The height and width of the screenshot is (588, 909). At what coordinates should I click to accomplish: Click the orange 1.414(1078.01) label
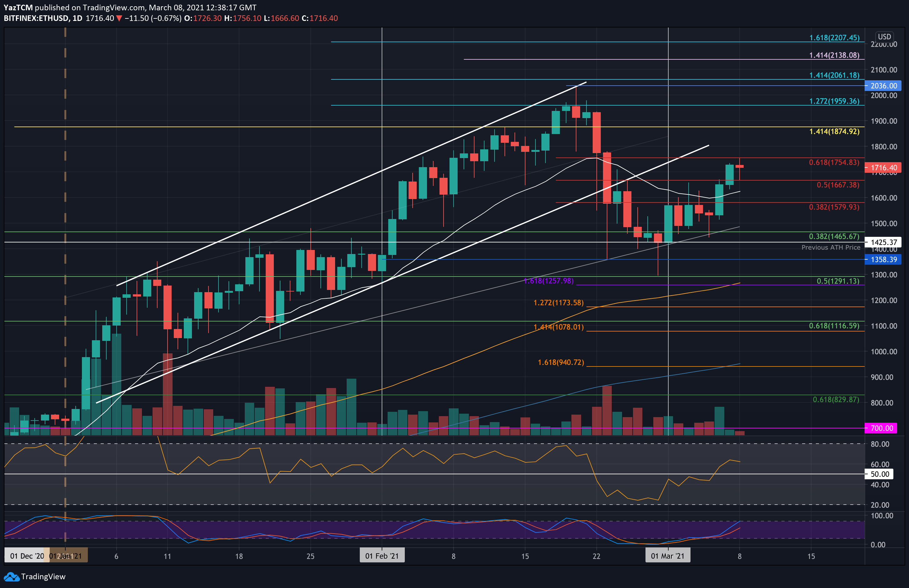(559, 327)
